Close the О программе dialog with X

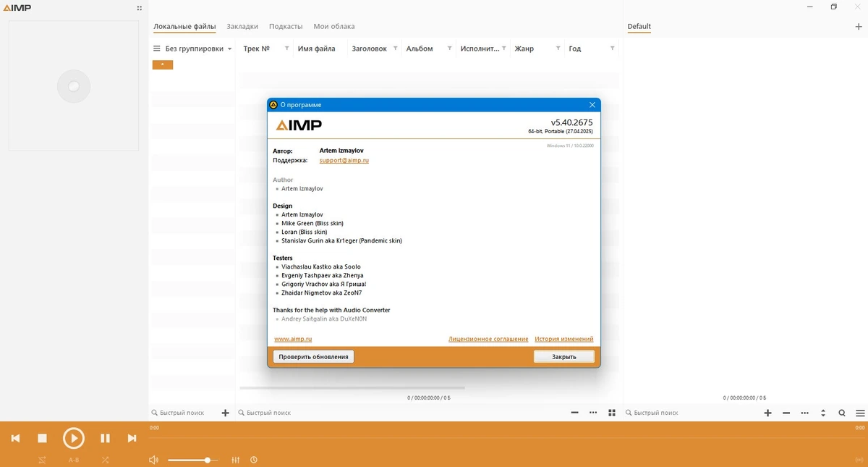[592, 105]
